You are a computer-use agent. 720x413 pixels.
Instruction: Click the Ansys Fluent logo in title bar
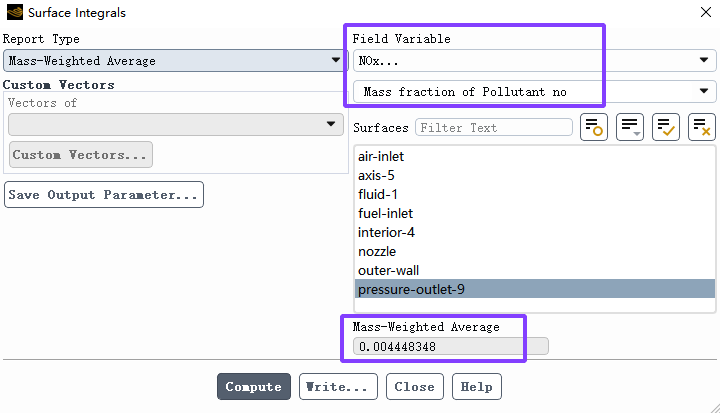click(15, 12)
